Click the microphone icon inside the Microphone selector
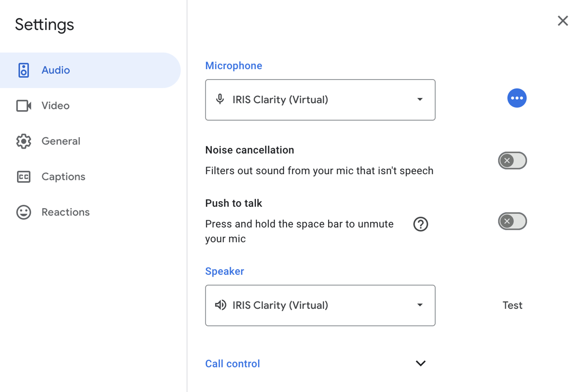The image size is (580, 392). (219, 100)
